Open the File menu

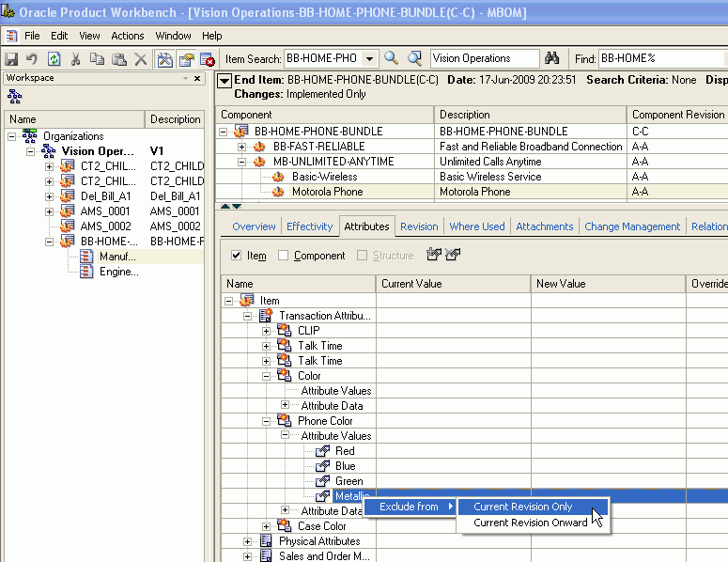tap(32, 36)
